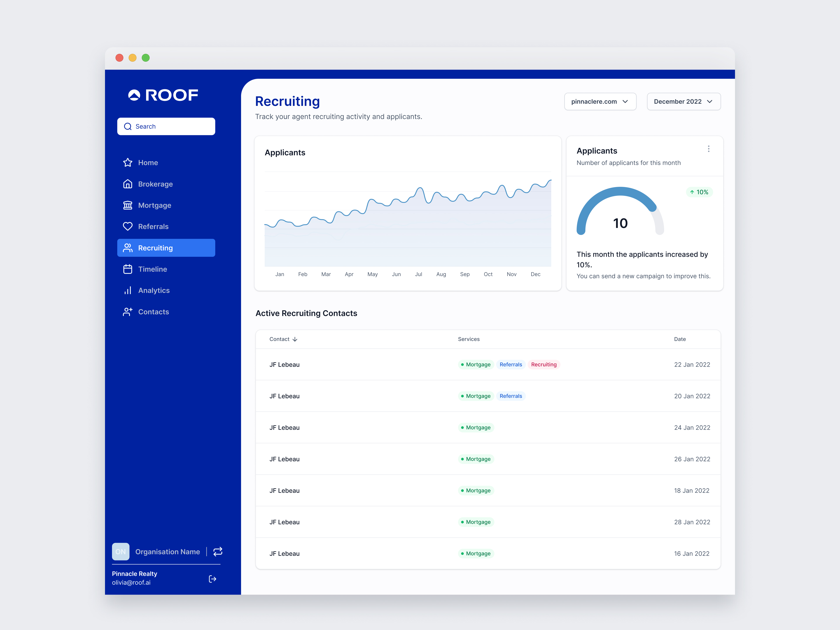The width and height of the screenshot is (840, 630).
Task: Click the Referrals heart icon
Action: tap(128, 226)
